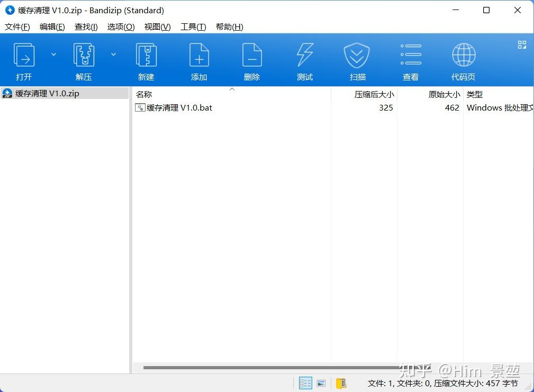Click the Bandizip logo in title bar
The width and height of the screenshot is (534, 392).
[x=10, y=10]
